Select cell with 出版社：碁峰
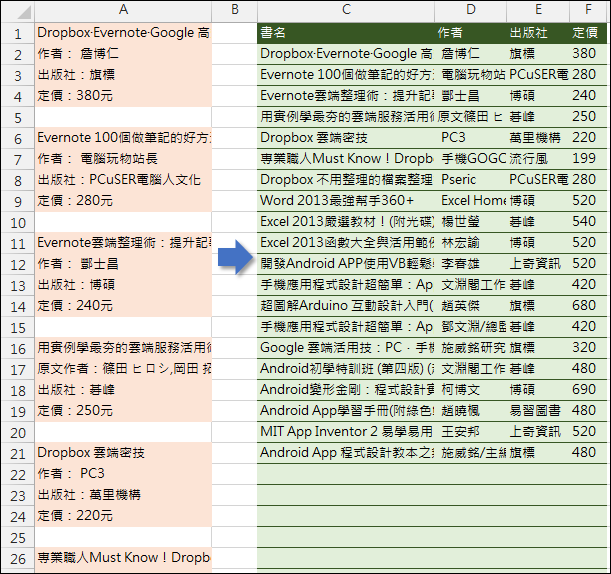 tap(123, 390)
